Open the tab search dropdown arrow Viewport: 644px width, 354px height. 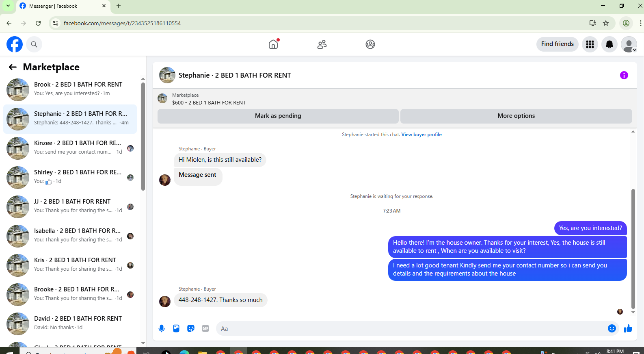pos(8,6)
